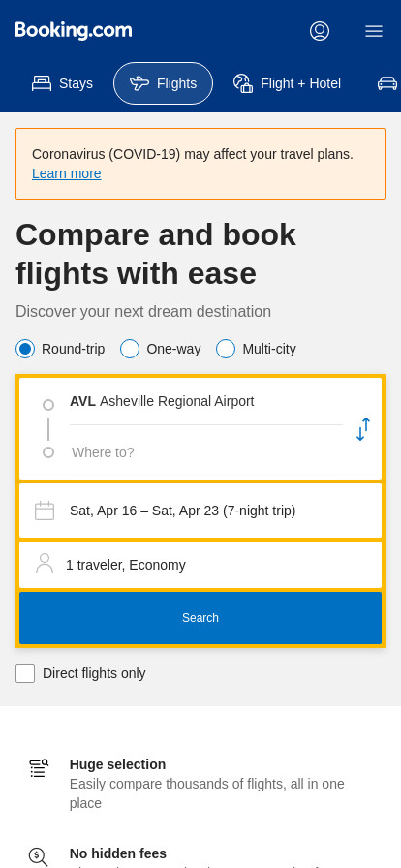Select the Round-trip radio button

[25, 350]
